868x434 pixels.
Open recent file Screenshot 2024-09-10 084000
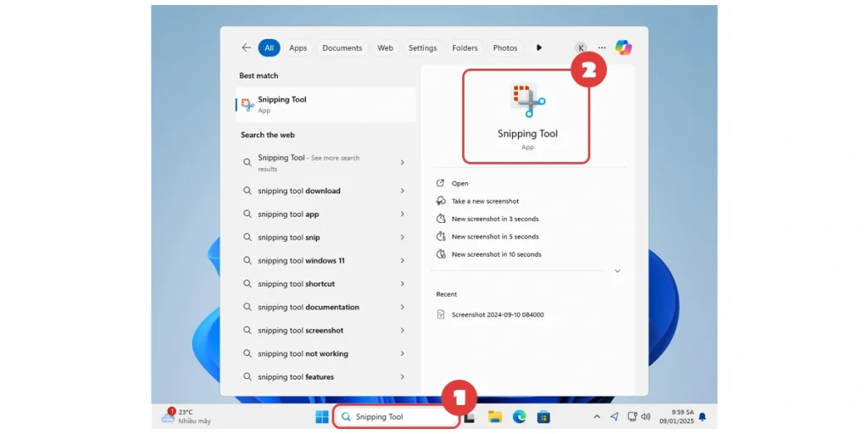point(497,314)
